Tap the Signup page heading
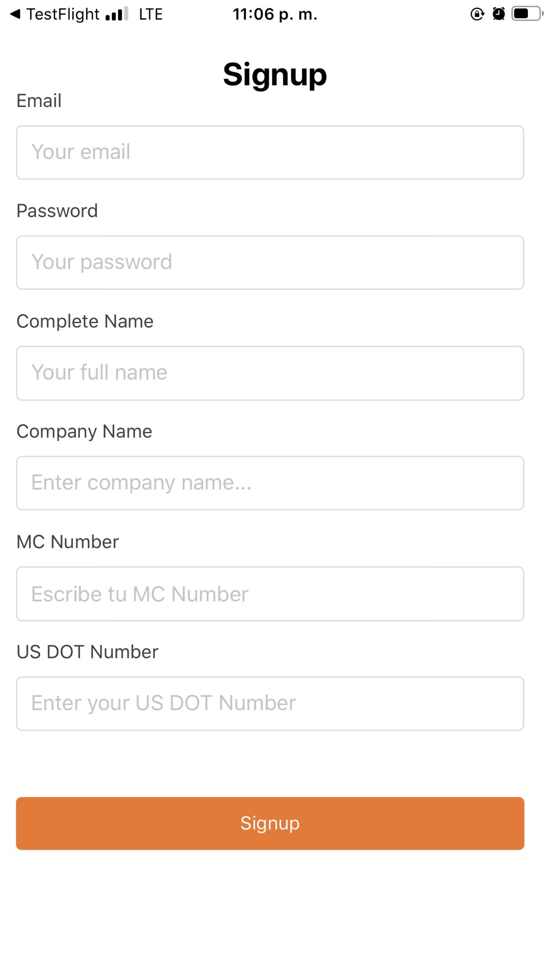This screenshot has width=551, height=980. 275,74
